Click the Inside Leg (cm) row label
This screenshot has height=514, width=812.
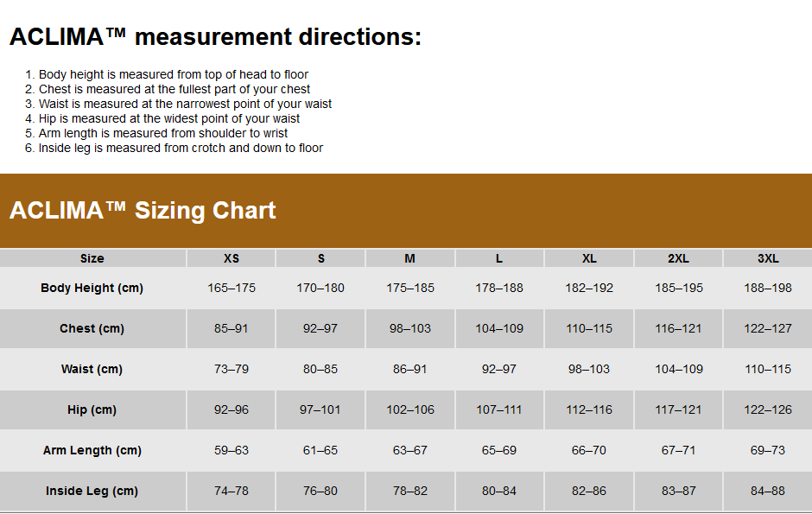(92, 491)
